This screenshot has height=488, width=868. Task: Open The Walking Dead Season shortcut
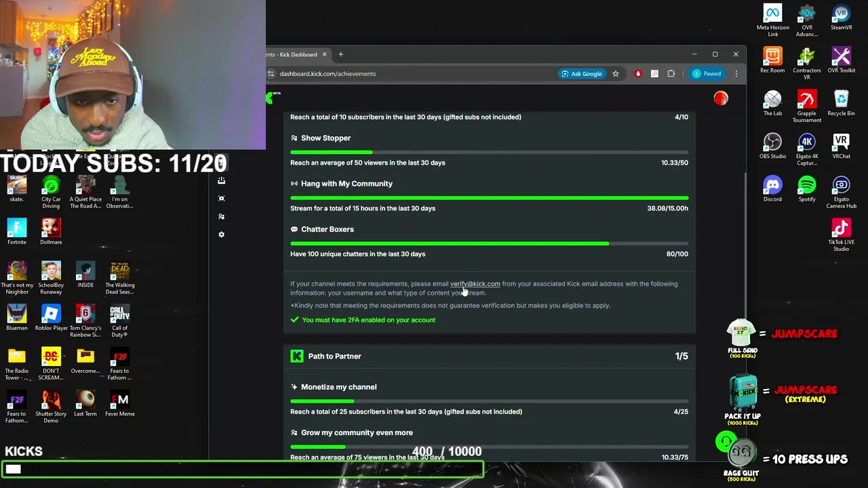point(120,278)
